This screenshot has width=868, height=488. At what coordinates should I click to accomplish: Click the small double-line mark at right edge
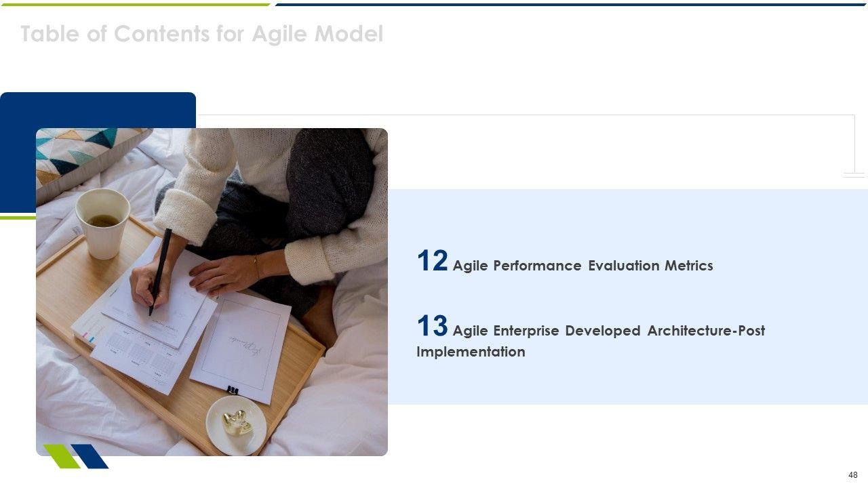(854, 175)
